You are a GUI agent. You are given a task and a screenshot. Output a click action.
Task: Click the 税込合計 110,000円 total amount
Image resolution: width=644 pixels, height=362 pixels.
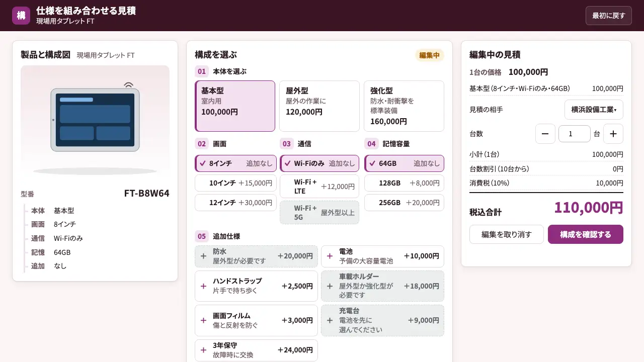[589, 208]
